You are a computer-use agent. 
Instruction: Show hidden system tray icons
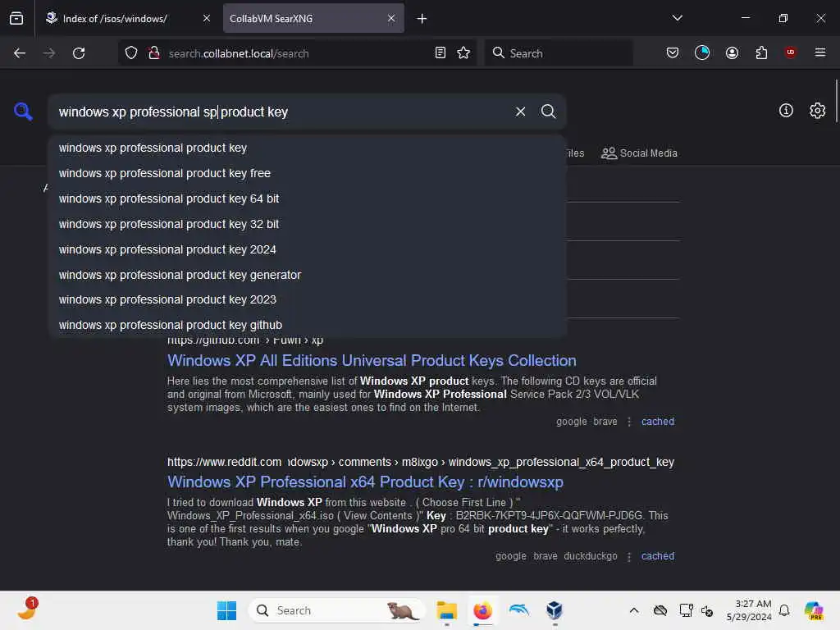click(x=634, y=610)
